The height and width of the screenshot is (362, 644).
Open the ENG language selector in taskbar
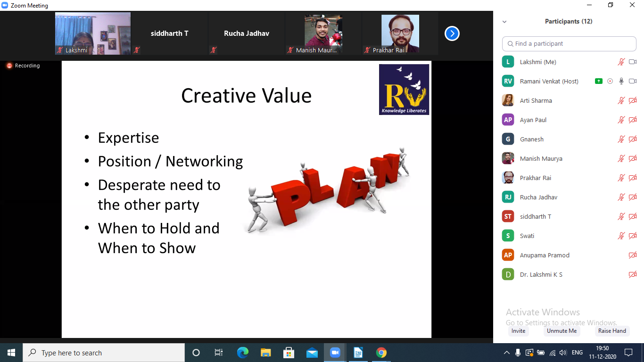[x=577, y=353]
